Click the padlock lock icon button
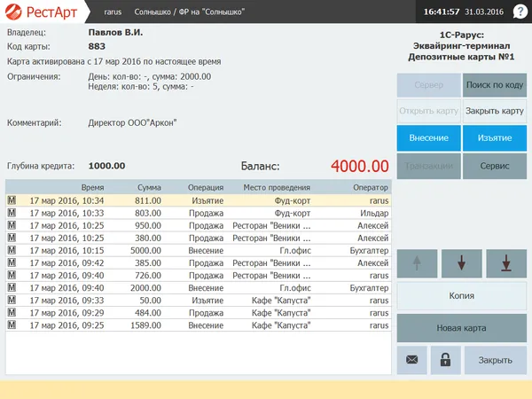The width and height of the screenshot is (532, 399). click(x=446, y=360)
